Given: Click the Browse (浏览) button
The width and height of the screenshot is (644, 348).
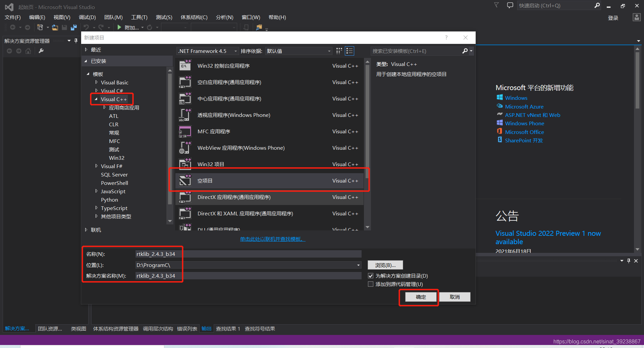Looking at the screenshot, I should (x=385, y=265).
